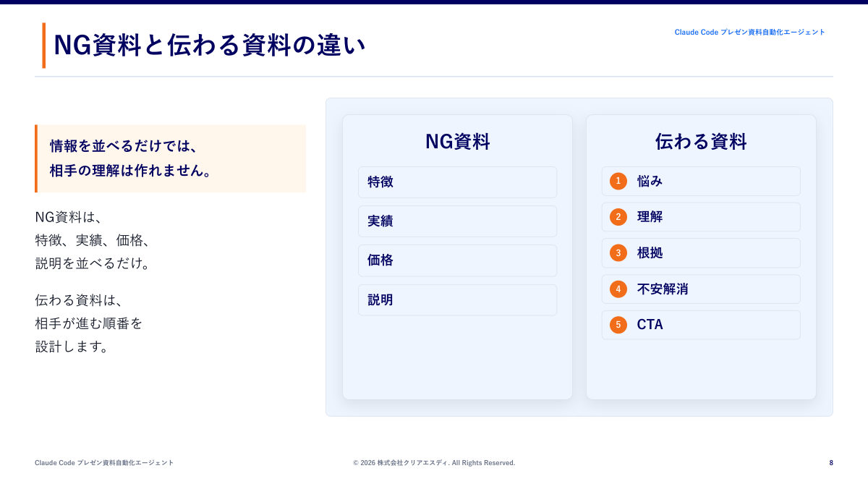Click the paragraph line NG資料は、
The height and width of the screenshot is (489, 868).
70,217
